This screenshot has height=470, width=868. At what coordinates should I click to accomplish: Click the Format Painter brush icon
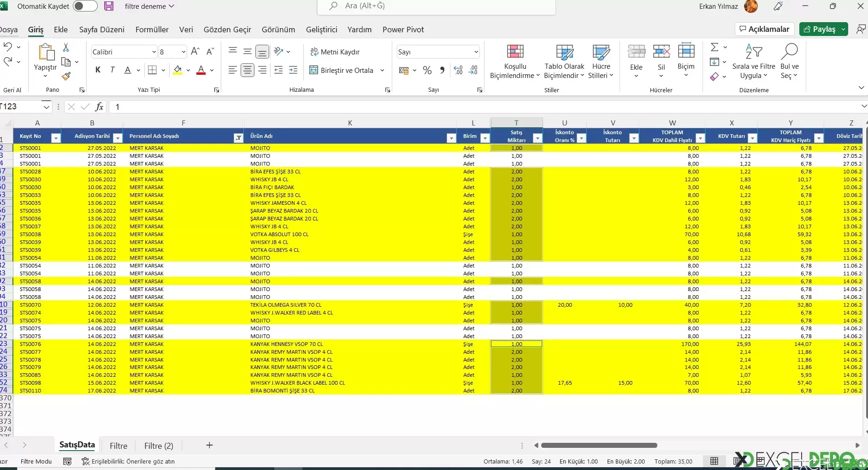point(66,76)
